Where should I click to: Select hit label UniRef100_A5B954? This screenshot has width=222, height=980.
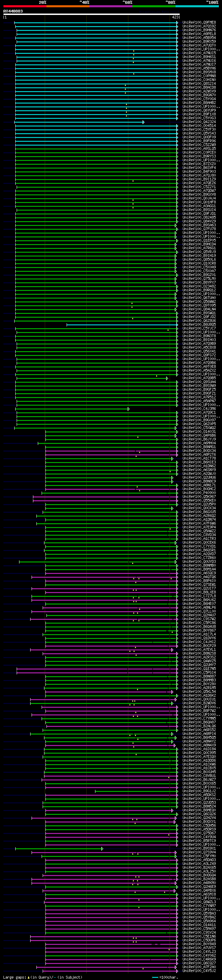[199, 38]
